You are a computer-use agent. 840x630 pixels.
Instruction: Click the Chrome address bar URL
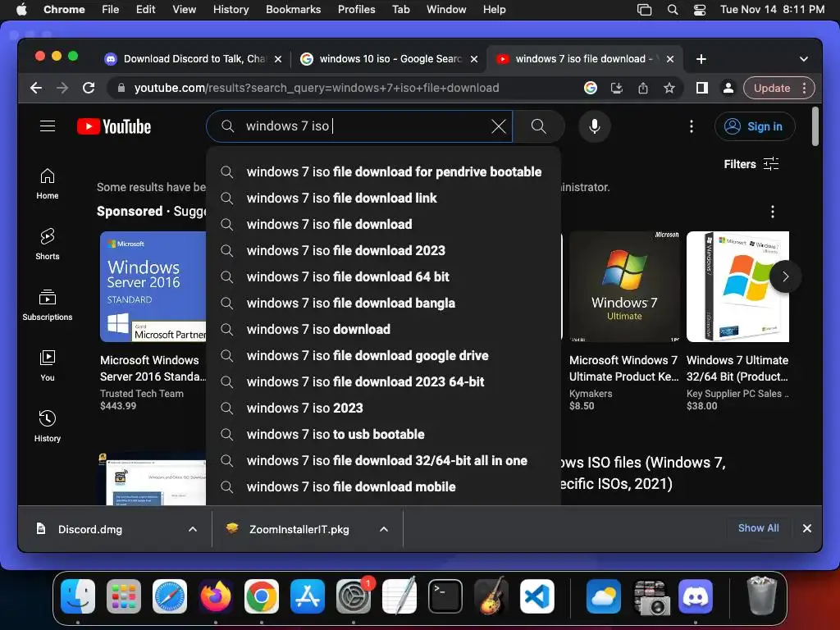tap(317, 88)
